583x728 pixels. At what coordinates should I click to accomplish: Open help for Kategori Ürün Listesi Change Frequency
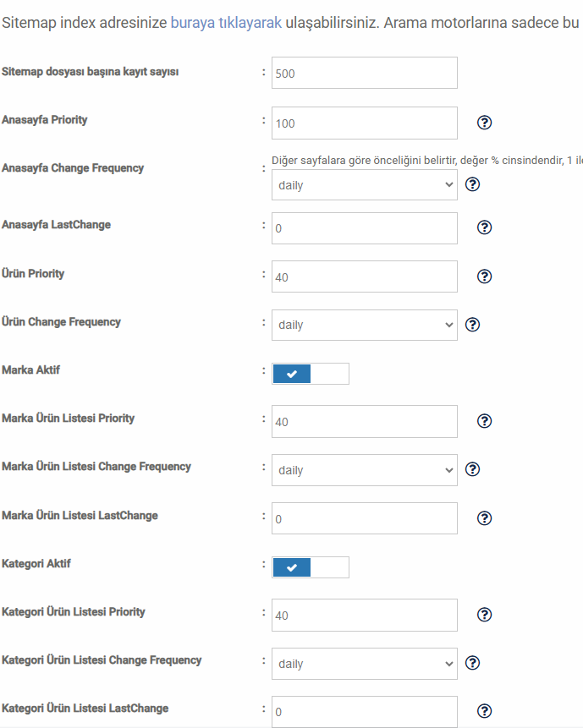click(472, 663)
